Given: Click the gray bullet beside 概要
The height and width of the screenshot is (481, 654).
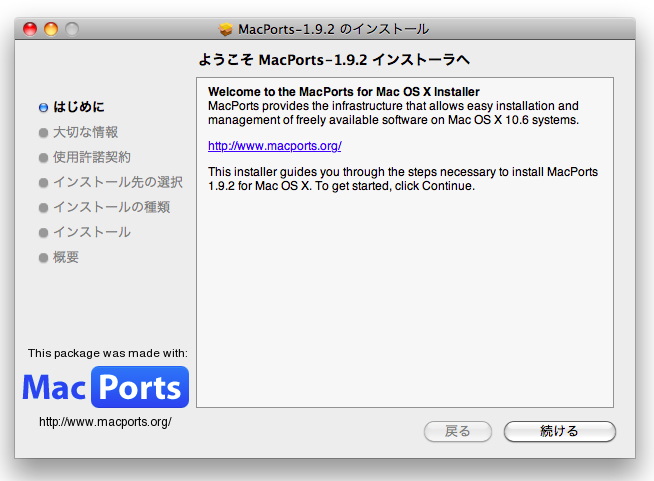Looking at the screenshot, I should [x=43, y=258].
